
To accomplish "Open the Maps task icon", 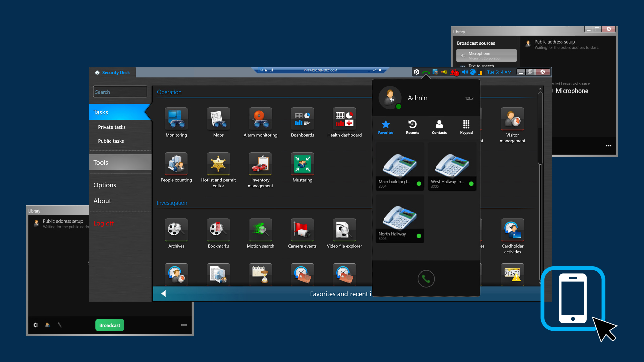I will click(x=218, y=119).
